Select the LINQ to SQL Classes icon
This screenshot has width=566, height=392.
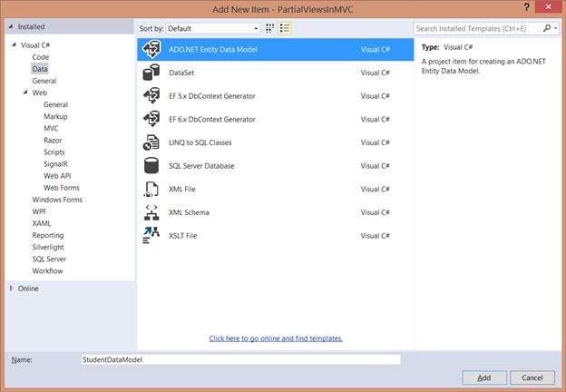click(151, 142)
